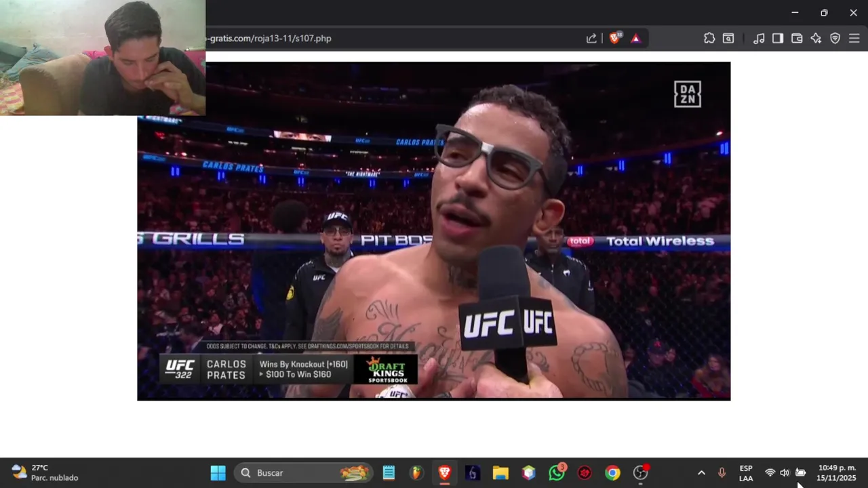Switch to Brave browser taskbar icon
Viewport: 868px width, 488px height.
click(445, 473)
